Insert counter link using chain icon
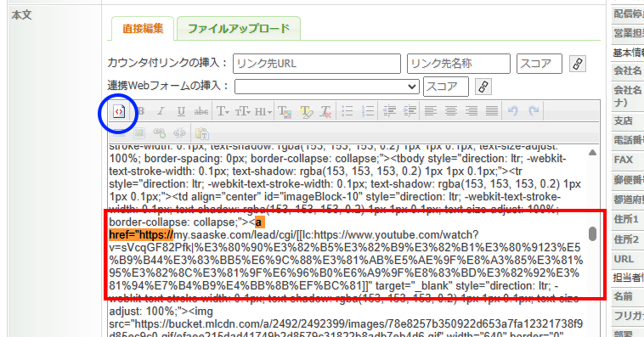The image size is (644, 337). [578, 64]
